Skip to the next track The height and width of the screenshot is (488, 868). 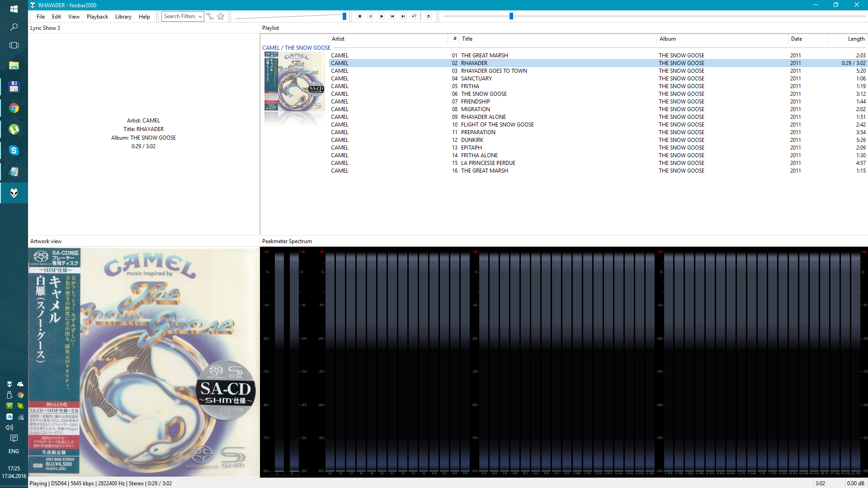pos(403,16)
